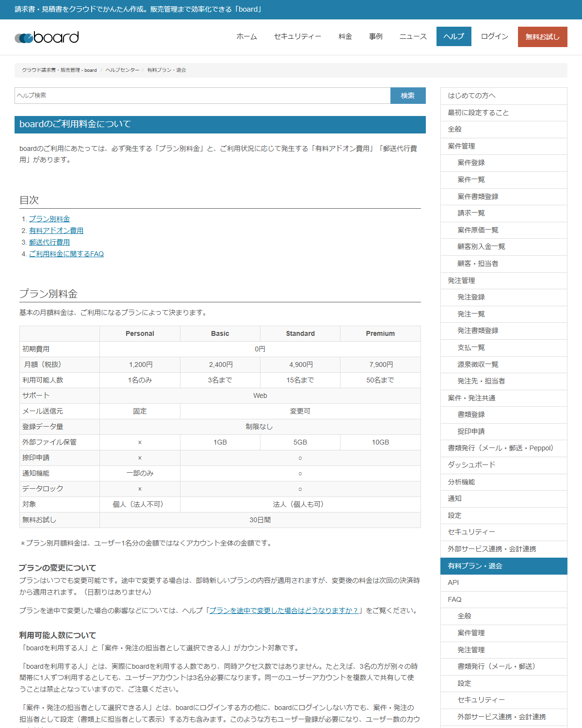Open the 事例 menu item
Screen dimensions: 582x728
click(375, 36)
